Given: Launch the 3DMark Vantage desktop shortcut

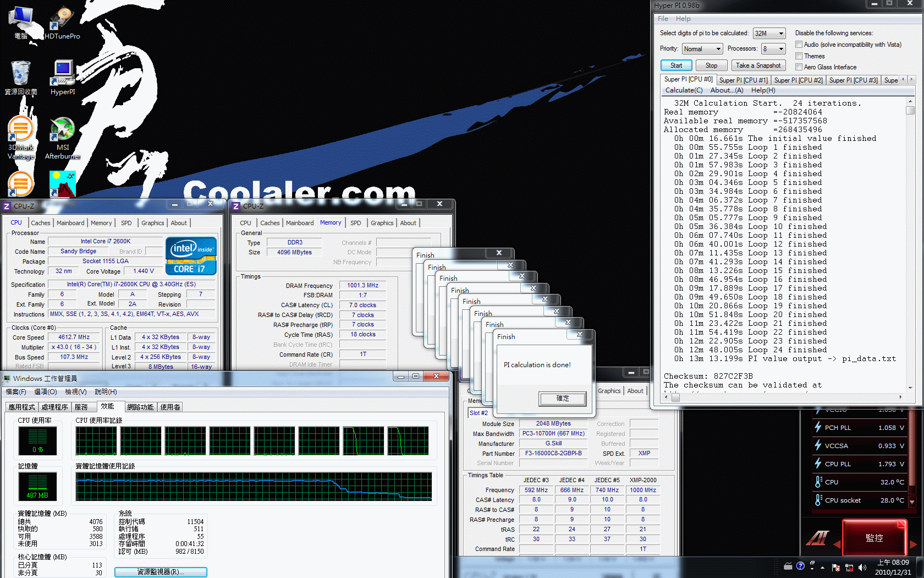Looking at the screenshot, I should [x=21, y=138].
